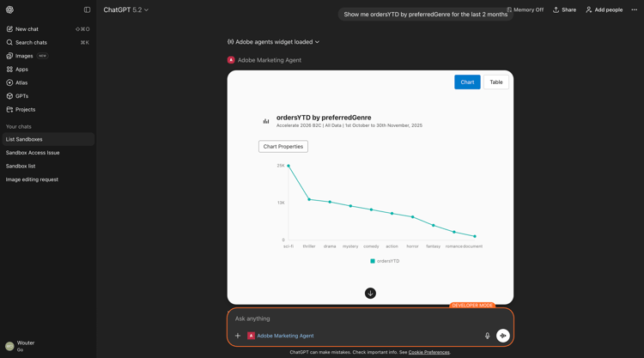Click the fantasy data point on chart
The height and width of the screenshot is (358, 644).
click(x=434, y=226)
